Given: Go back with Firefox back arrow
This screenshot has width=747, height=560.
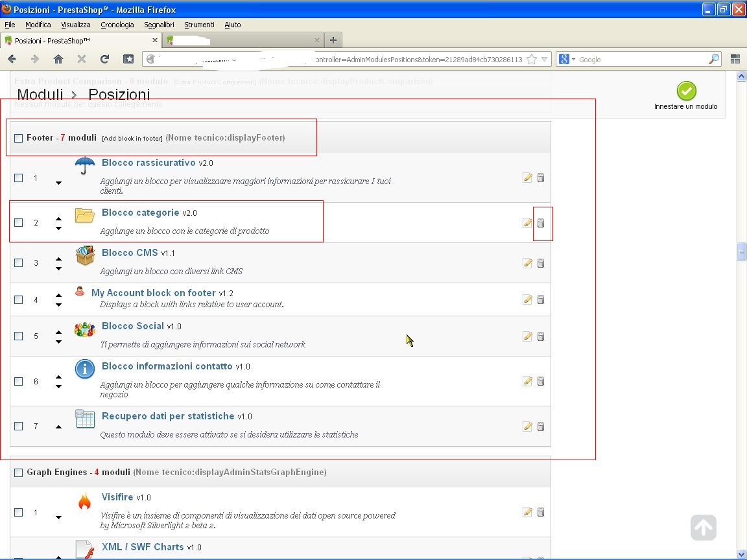Looking at the screenshot, I should click(x=12, y=59).
